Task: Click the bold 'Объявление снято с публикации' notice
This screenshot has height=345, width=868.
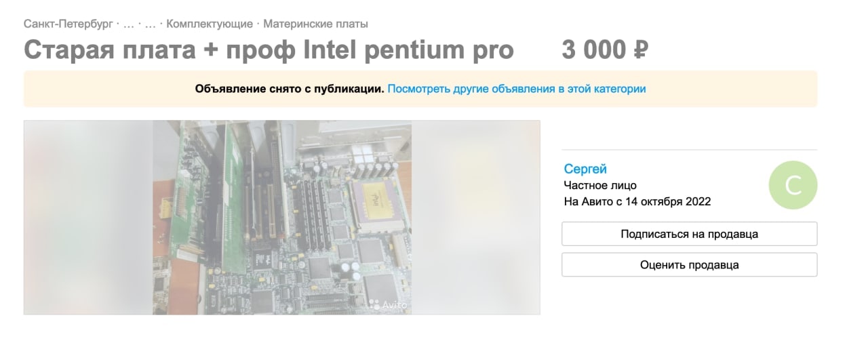Action: point(290,89)
